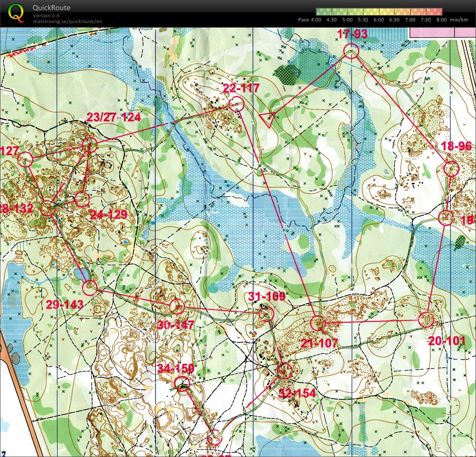Click the 6:30 pace legend label
This screenshot has width=476, height=457.
pos(394,20)
